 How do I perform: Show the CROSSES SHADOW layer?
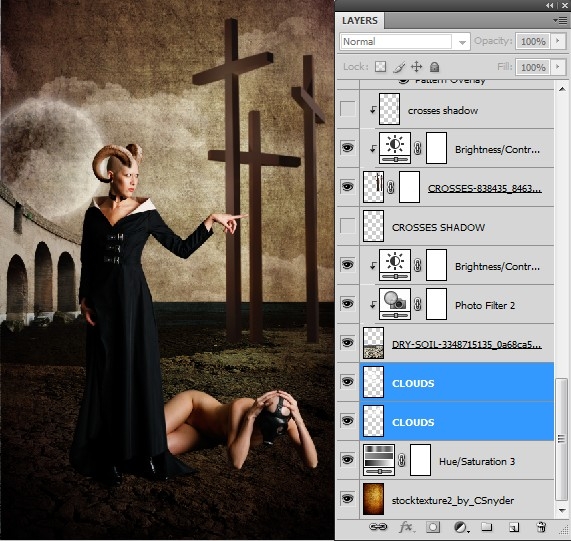point(348,226)
